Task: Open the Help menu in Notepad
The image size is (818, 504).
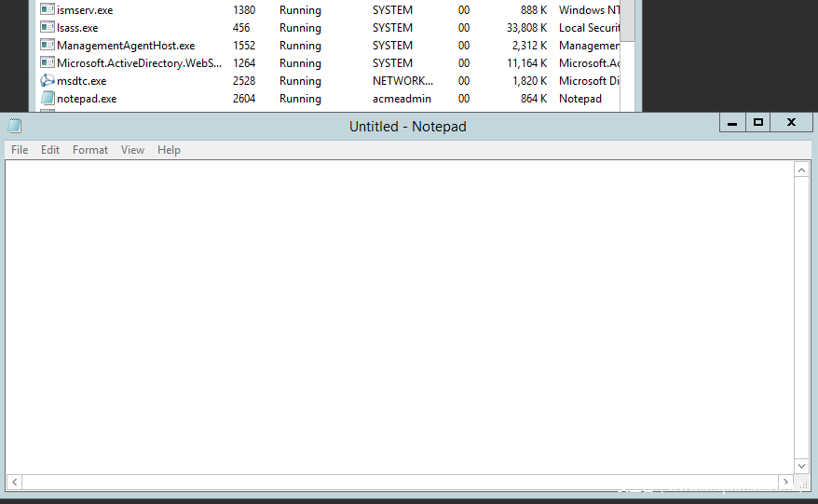Action: point(169,150)
